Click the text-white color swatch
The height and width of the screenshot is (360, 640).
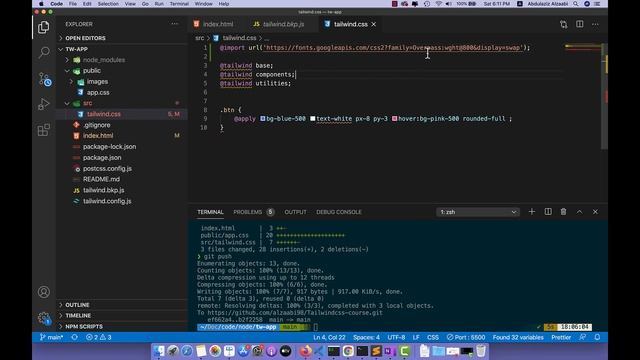click(x=313, y=118)
